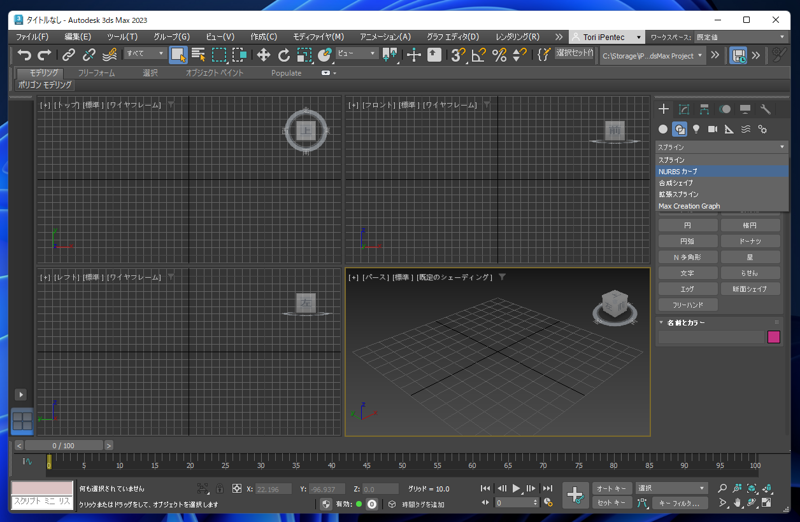The width and height of the screenshot is (800, 522).
Task: Activate the Select and Move tool
Action: coord(263,55)
